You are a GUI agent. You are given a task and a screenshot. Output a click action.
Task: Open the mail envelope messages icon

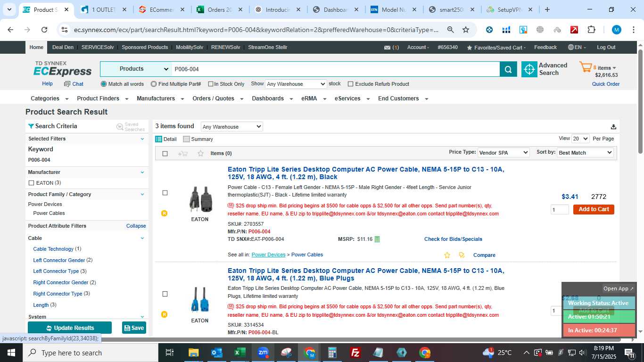(387, 48)
